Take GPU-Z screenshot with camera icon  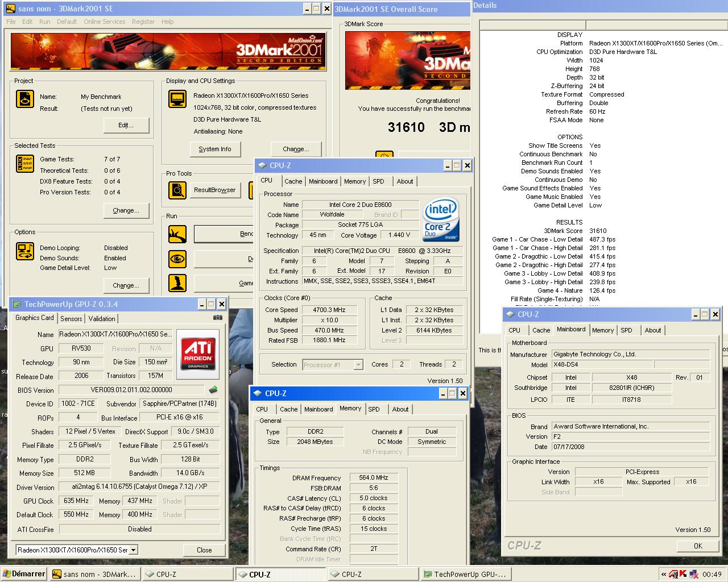217,318
